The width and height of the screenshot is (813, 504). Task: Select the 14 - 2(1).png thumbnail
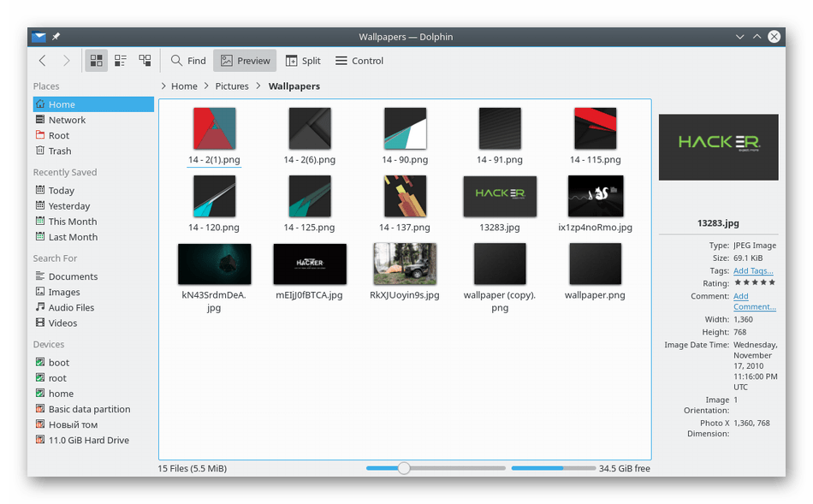[214, 128]
